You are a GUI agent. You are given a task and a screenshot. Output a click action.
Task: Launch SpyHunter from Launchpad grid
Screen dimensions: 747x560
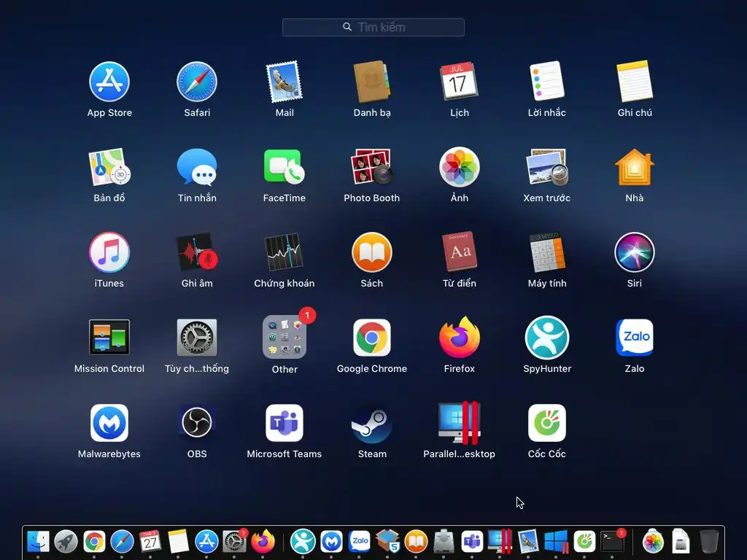[547, 338]
